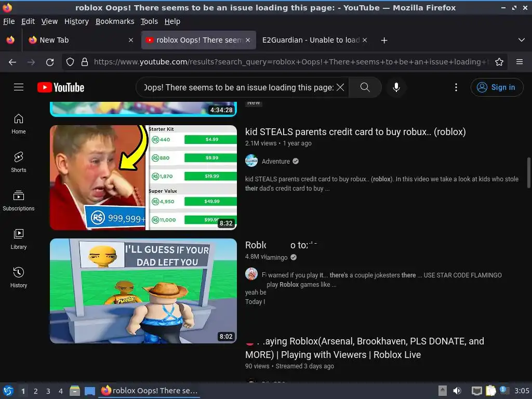The width and height of the screenshot is (532, 399).
Task: Go to Home in the sidebar
Action: (19, 124)
